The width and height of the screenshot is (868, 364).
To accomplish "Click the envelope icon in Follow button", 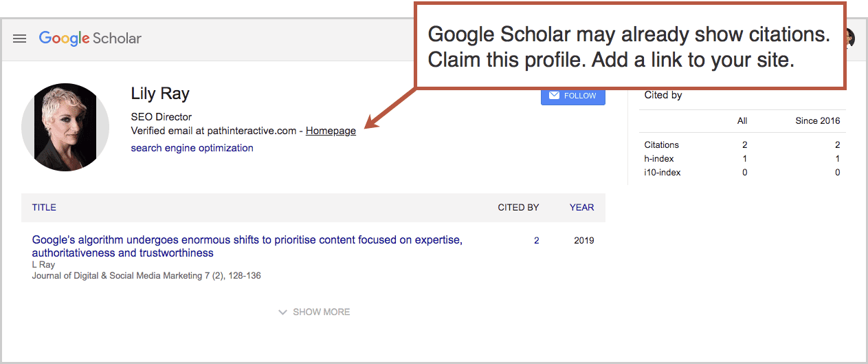I will [554, 96].
